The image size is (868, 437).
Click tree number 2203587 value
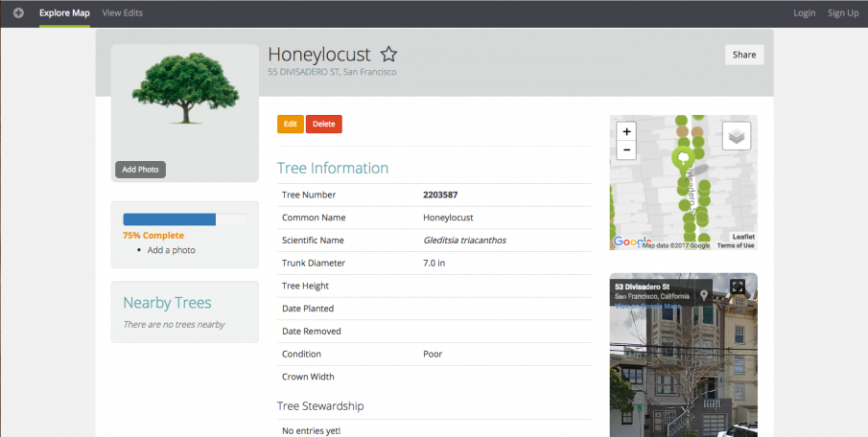[440, 195]
